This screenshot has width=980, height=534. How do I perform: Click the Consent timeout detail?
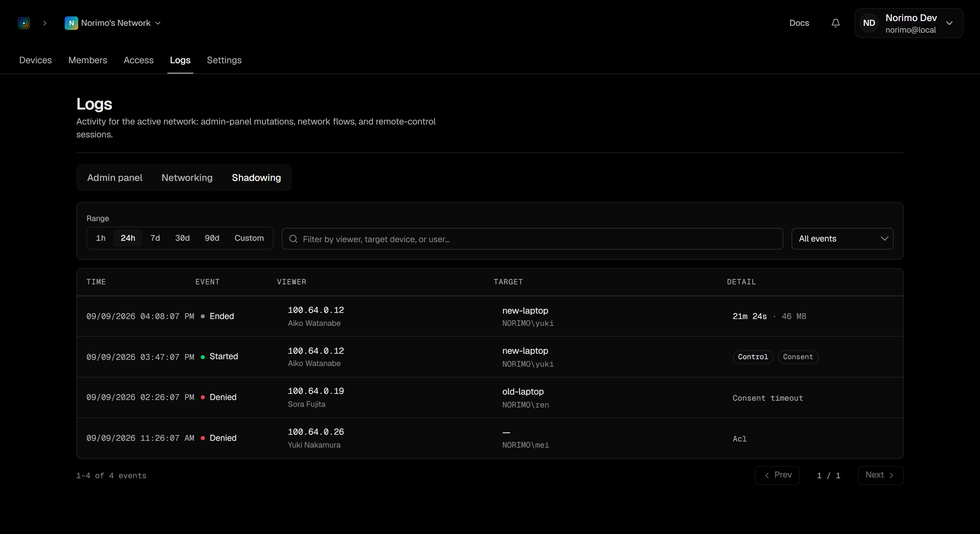768,398
